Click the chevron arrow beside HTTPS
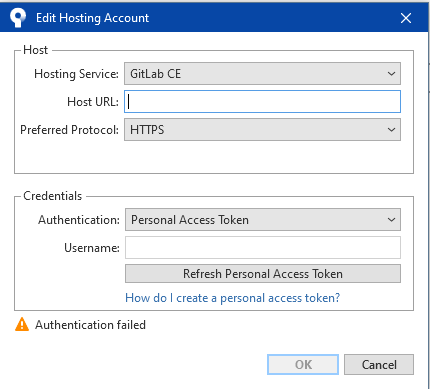Viewport: 430px width, 389px height. (391, 130)
